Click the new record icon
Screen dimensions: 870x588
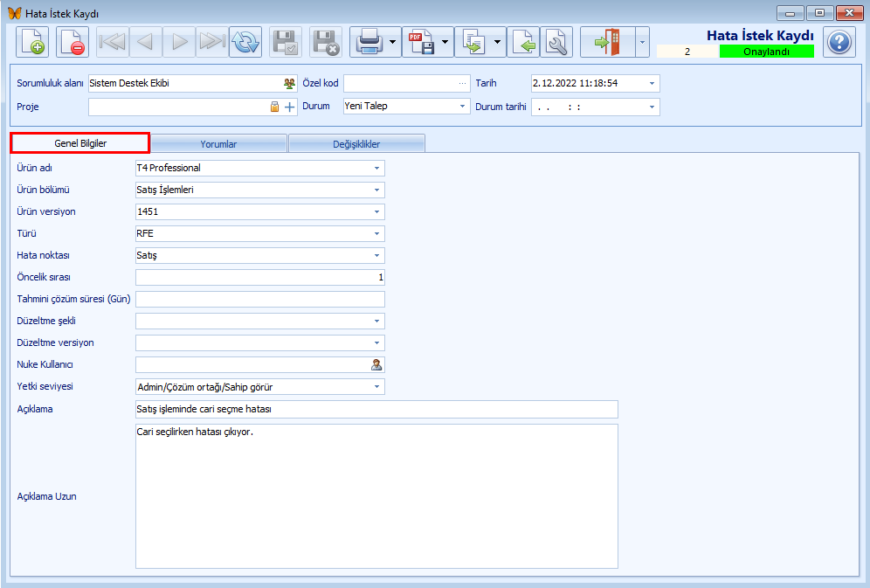[32, 42]
